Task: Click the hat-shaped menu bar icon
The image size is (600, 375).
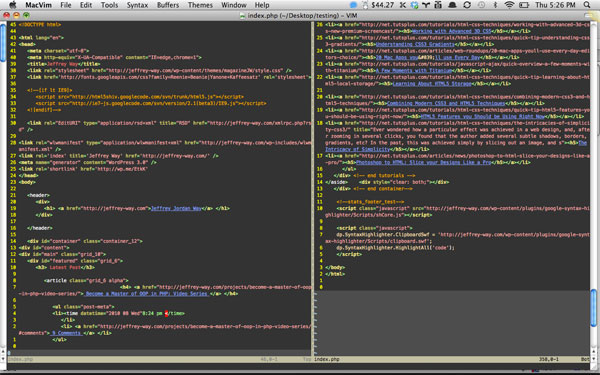Action: pyautogui.click(x=453, y=5)
